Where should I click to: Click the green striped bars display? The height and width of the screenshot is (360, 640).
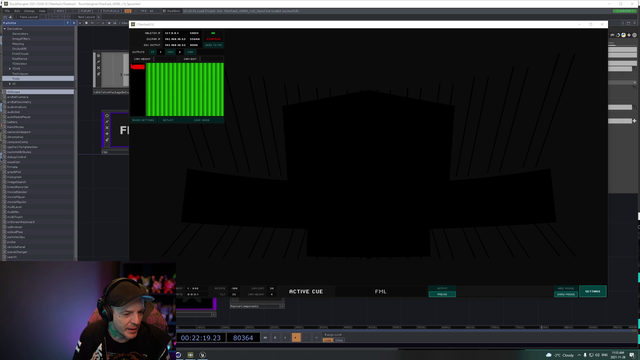coord(184,89)
